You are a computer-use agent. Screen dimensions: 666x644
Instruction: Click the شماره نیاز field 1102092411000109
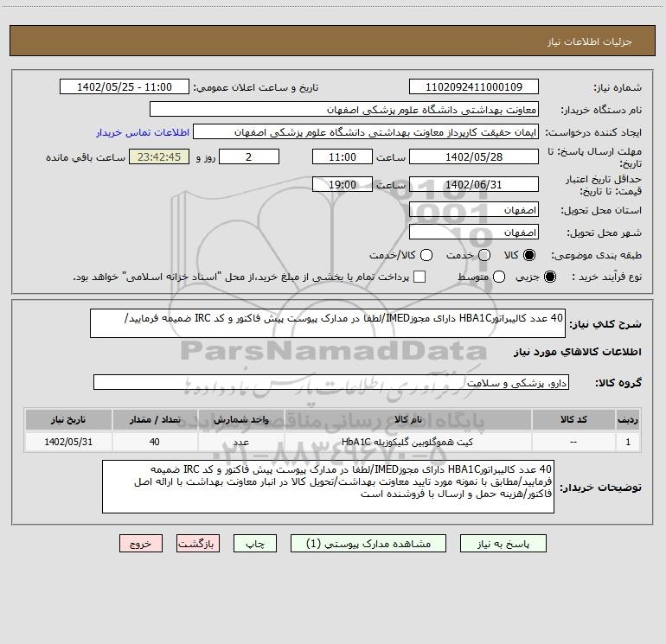coord(474,86)
